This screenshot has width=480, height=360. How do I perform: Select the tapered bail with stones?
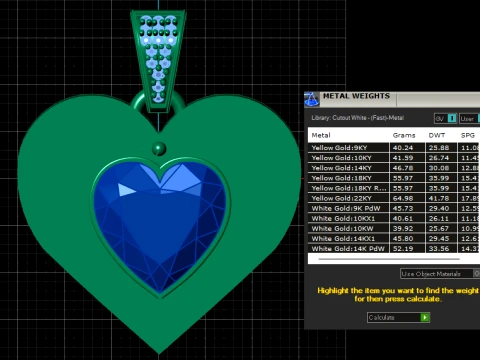tap(158, 60)
